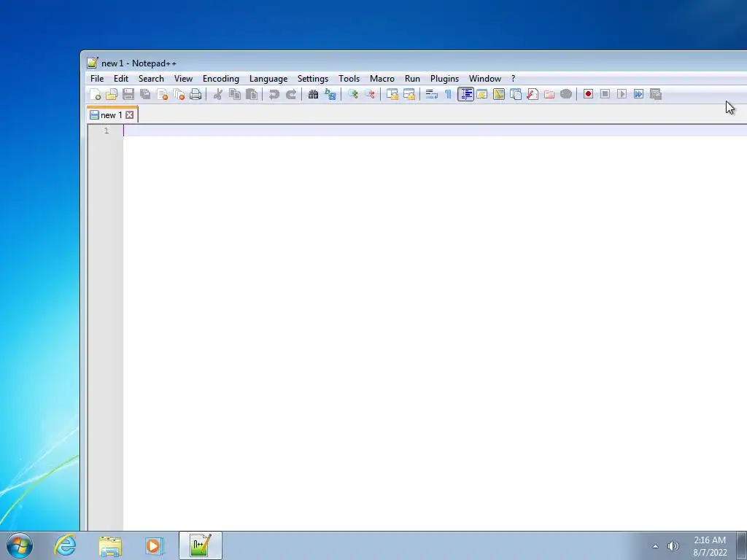Toggle synchronized vertical scrolling icon
The width and height of the screenshot is (747, 560).
[x=392, y=94]
